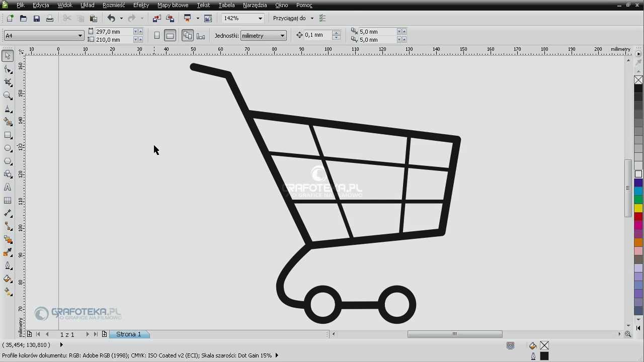Toggle apply layout to current page only
The width and height of the screenshot is (644, 362).
(x=201, y=36)
